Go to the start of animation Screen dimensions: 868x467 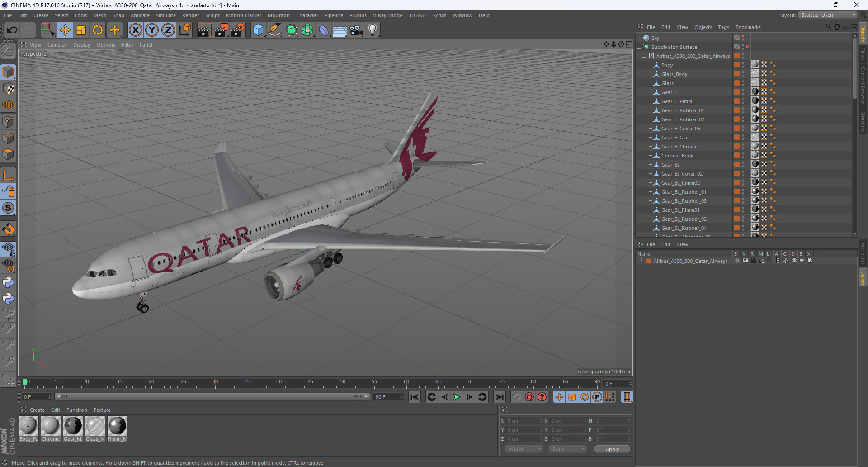[414, 397]
